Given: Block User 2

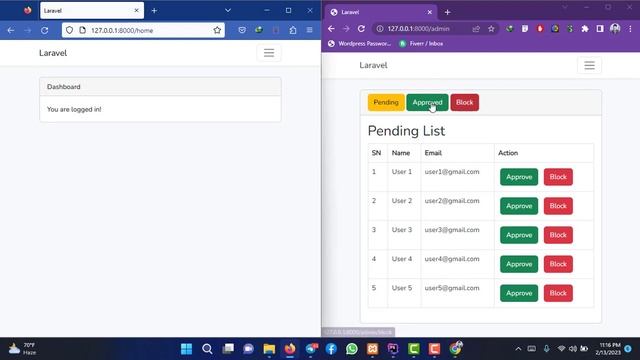Looking at the screenshot, I should [558, 206].
